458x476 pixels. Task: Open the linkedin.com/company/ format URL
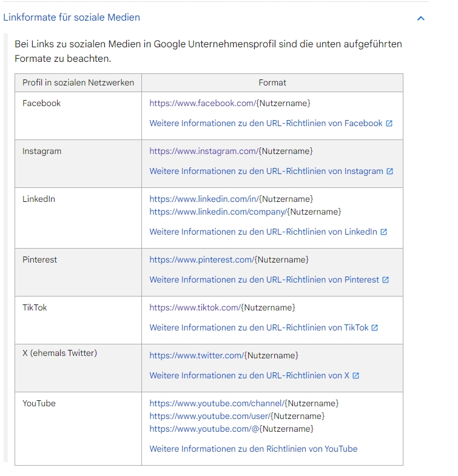[x=218, y=212]
